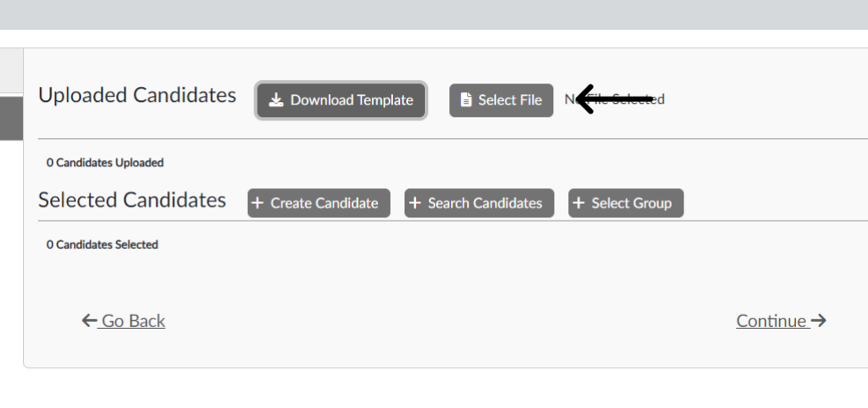Choose Select Group via its label
This screenshot has height=408, width=868.
(631, 203)
